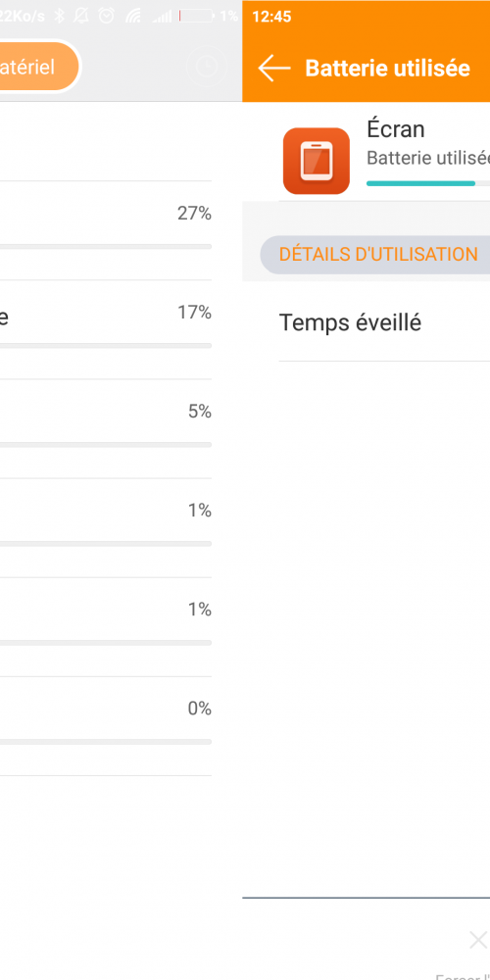Tap the alarm clock status icon
Viewport: 490px width, 980px height.
[107, 17]
